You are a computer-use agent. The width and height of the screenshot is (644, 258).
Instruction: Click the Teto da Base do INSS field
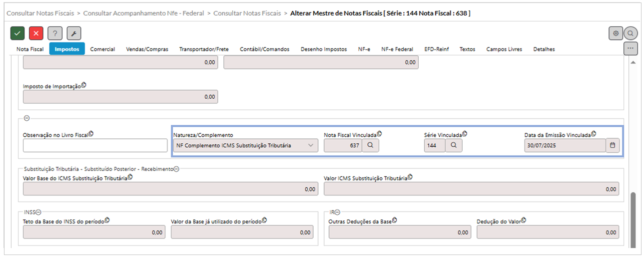coord(93,233)
